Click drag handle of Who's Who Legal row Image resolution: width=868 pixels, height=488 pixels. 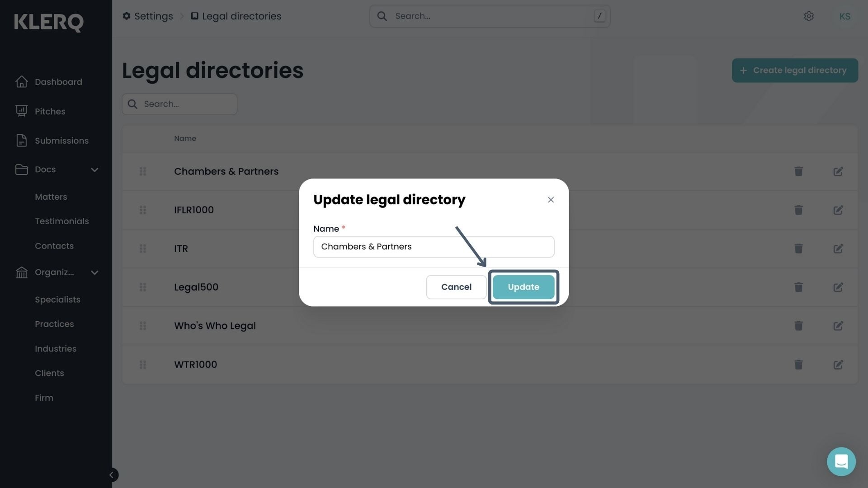click(143, 326)
